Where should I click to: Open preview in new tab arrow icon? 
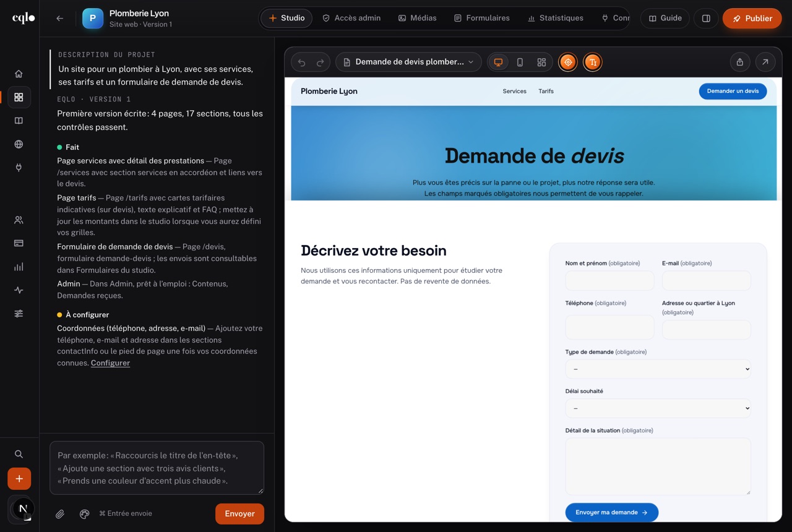tap(765, 62)
